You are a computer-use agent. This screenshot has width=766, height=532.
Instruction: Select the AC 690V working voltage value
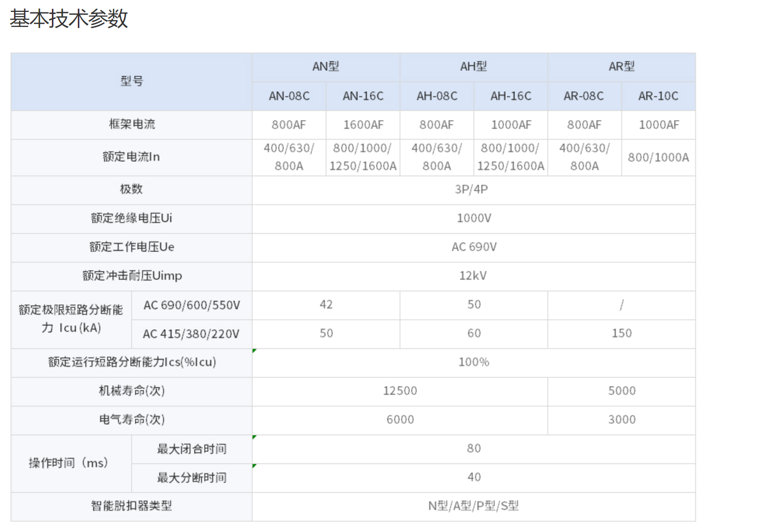pyautogui.click(x=474, y=247)
